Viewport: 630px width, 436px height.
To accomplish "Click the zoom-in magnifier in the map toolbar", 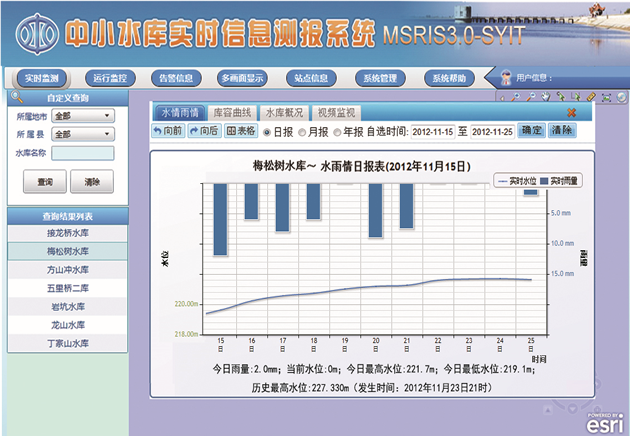I will tap(515, 97).
